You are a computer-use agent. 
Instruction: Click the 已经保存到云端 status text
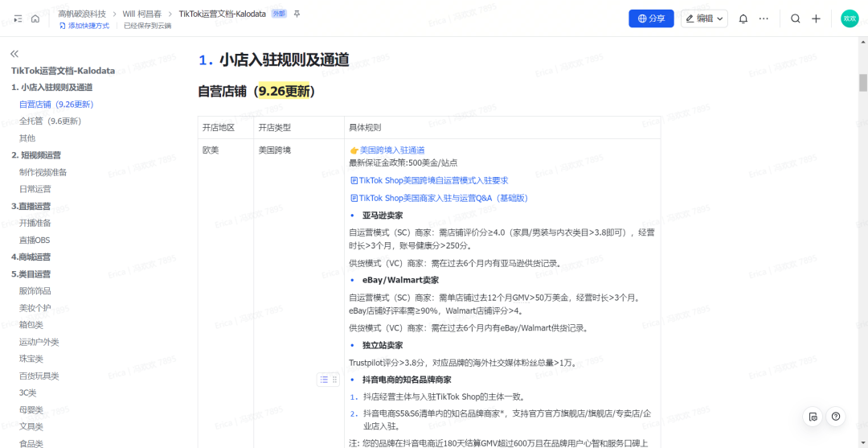coord(147,26)
